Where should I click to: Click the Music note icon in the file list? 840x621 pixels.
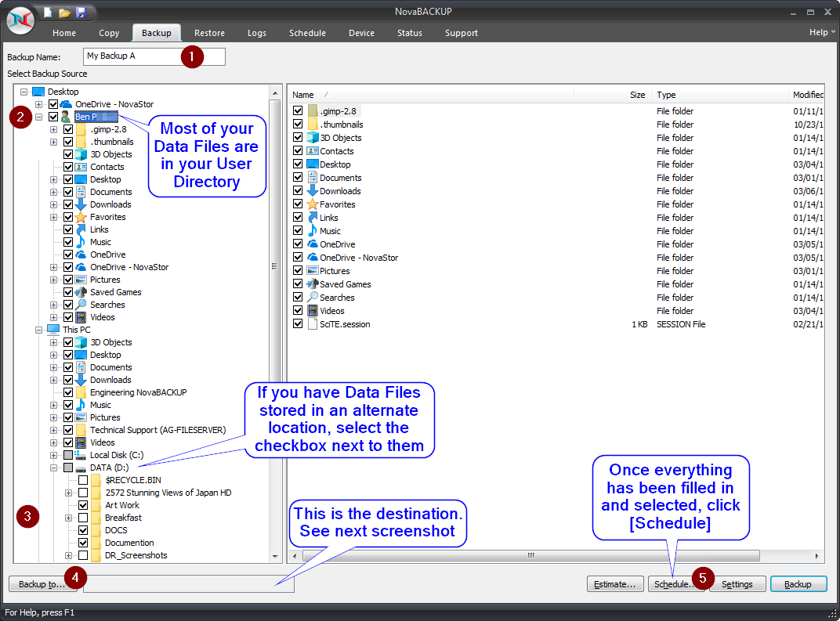[313, 231]
